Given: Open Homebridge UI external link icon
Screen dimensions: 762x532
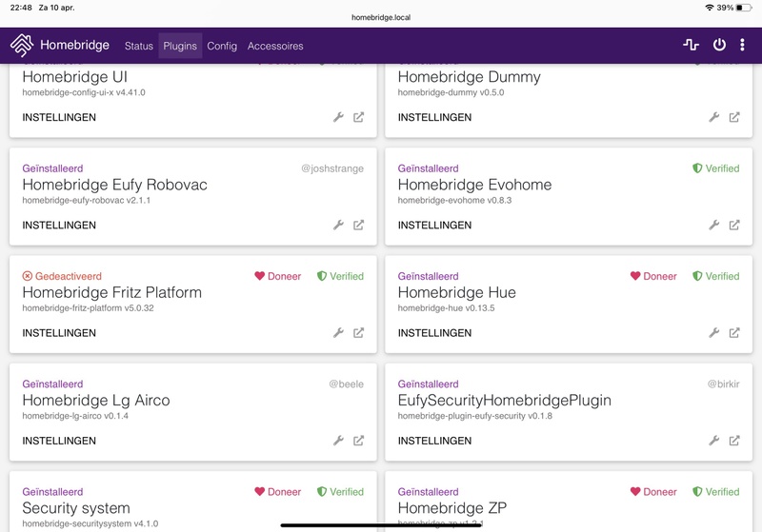Looking at the screenshot, I should [x=359, y=117].
